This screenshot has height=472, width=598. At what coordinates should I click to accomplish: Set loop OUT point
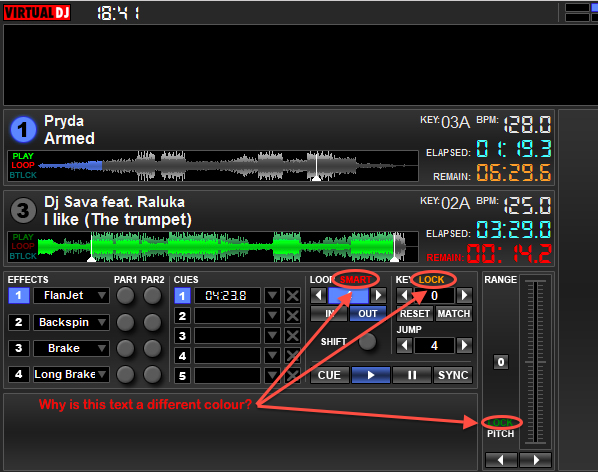pos(368,313)
